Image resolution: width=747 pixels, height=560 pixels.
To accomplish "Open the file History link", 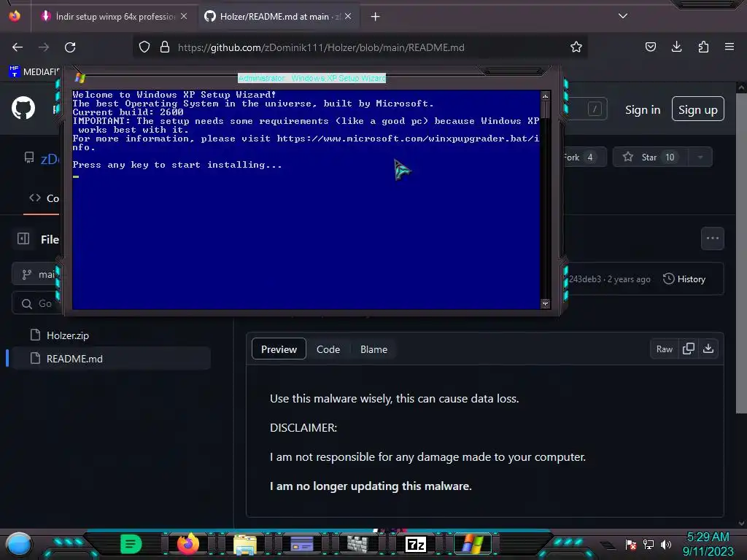I will 684,279.
